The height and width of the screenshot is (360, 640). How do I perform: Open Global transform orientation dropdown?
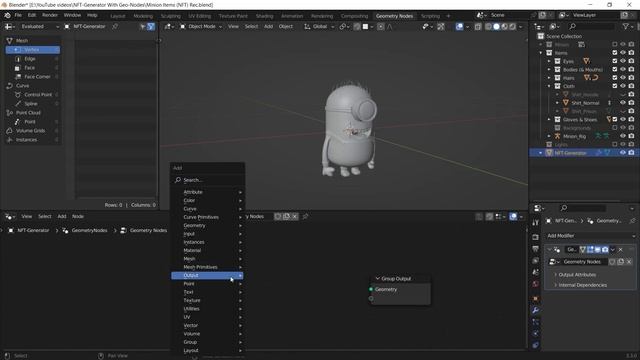point(319,27)
